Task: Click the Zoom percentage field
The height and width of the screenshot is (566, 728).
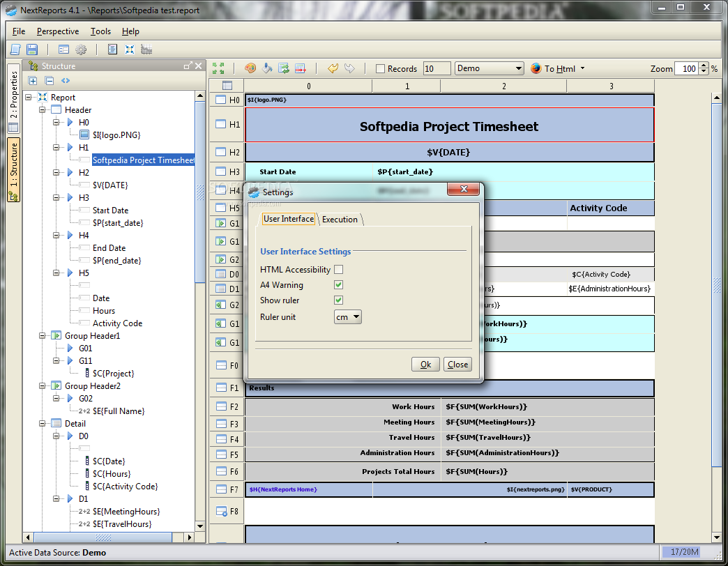Action: [687, 69]
